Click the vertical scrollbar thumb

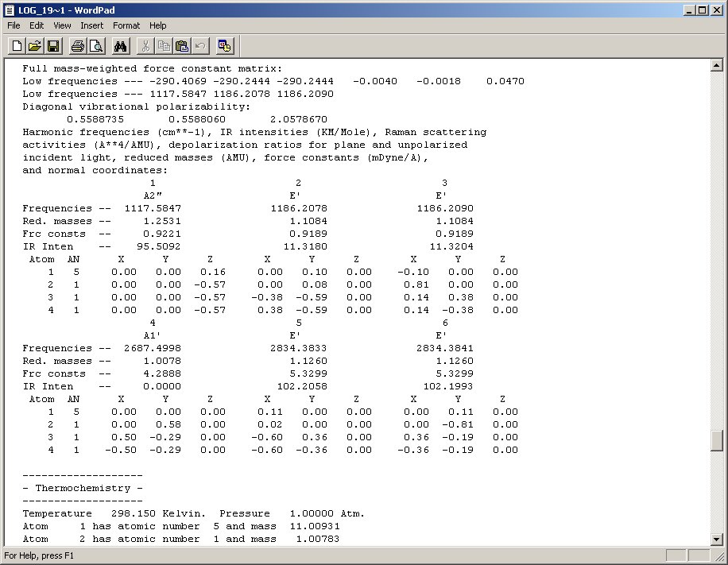pos(716,440)
